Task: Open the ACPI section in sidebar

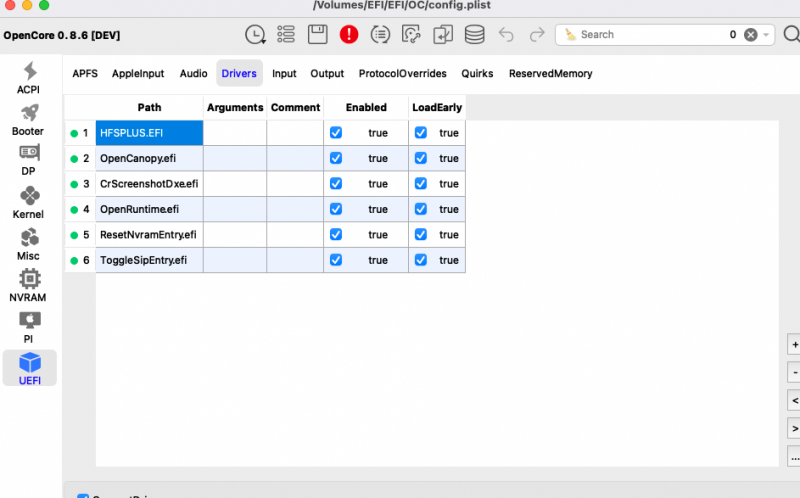Action: [29, 77]
